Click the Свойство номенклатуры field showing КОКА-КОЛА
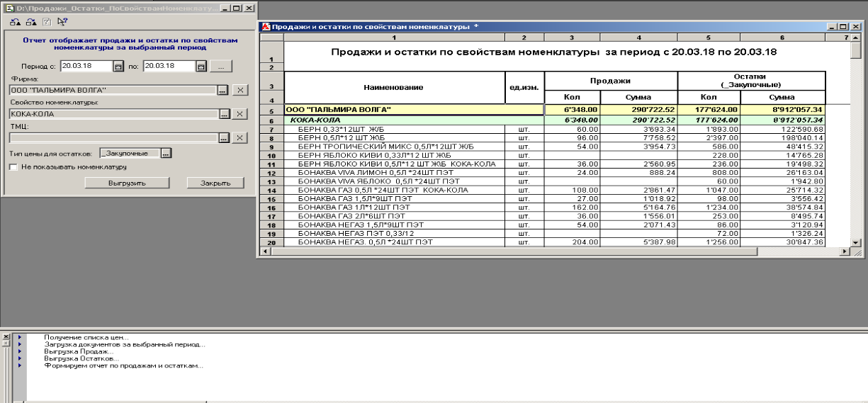 [x=113, y=114]
